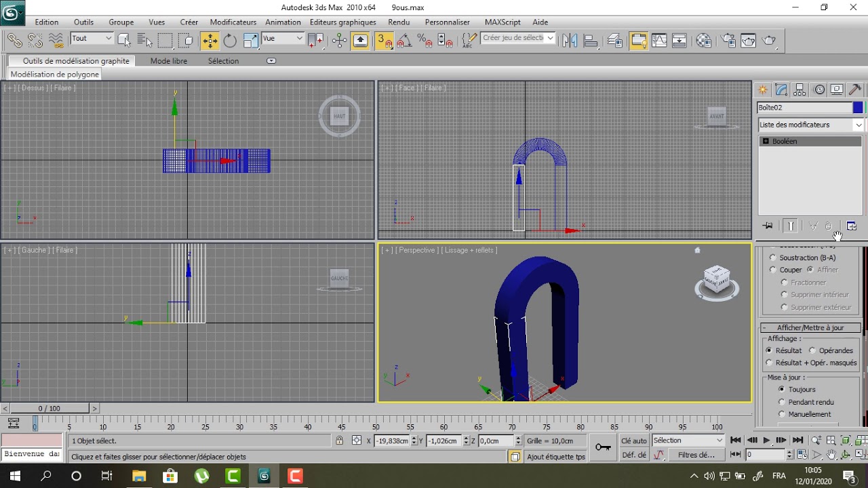Click the Align tool in toolbar
Viewport: 868px width, 488px height.
(591, 41)
